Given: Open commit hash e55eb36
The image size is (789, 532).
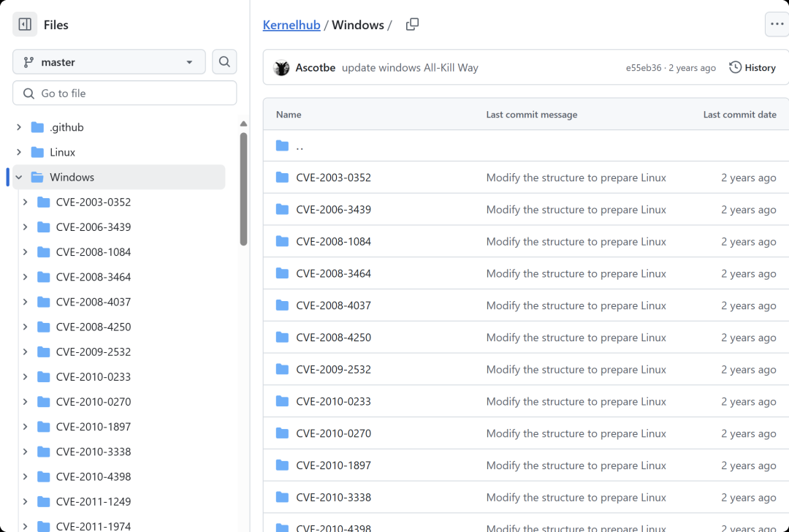Looking at the screenshot, I should (644, 68).
